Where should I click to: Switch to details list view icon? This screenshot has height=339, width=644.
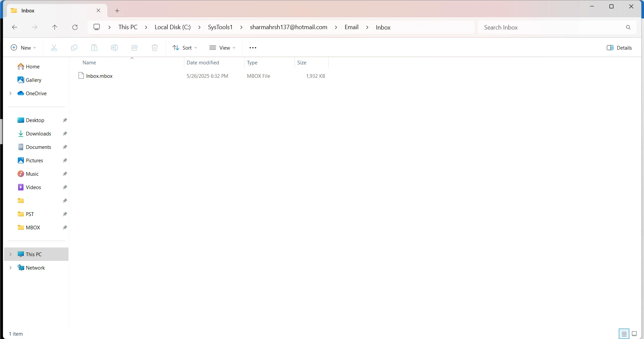[x=624, y=334]
